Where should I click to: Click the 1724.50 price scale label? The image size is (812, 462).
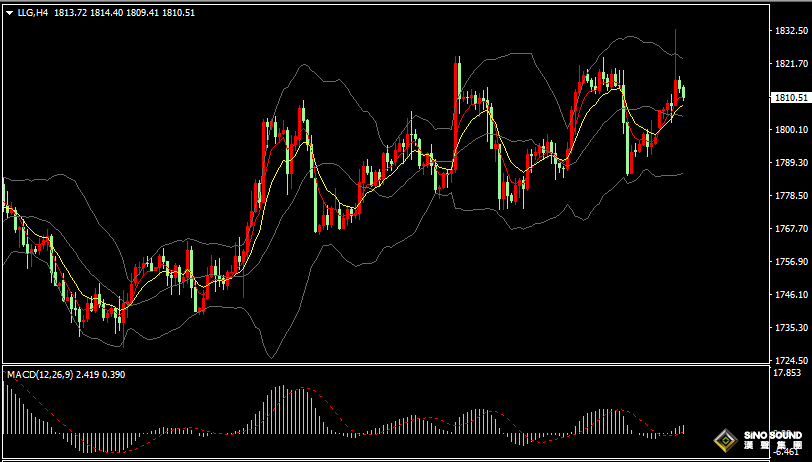[x=791, y=360]
